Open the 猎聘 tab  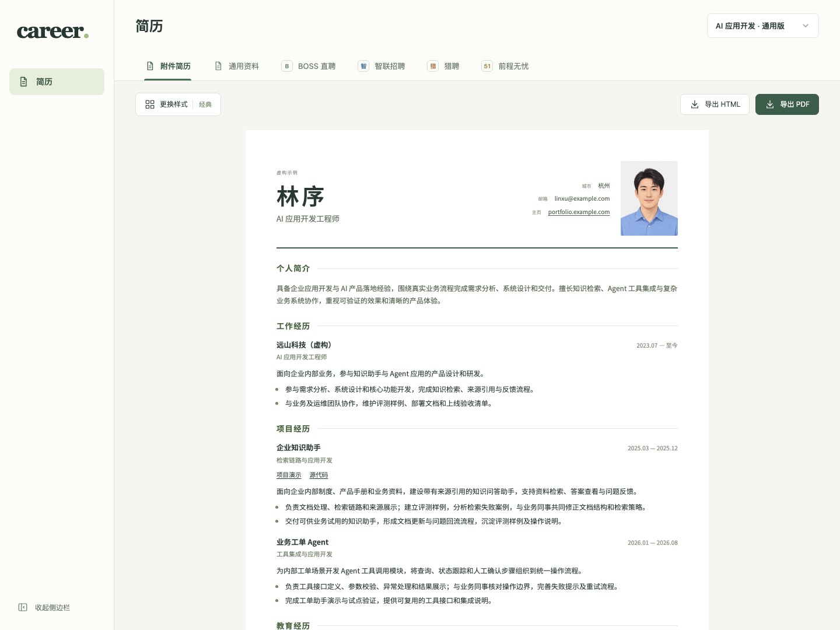tap(443, 66)
